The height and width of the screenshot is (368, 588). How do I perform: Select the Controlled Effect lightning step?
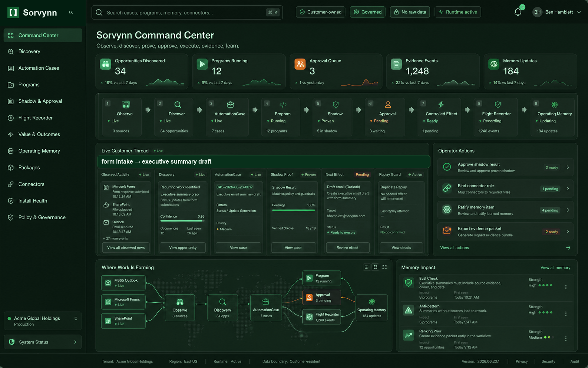click(439, 117)
